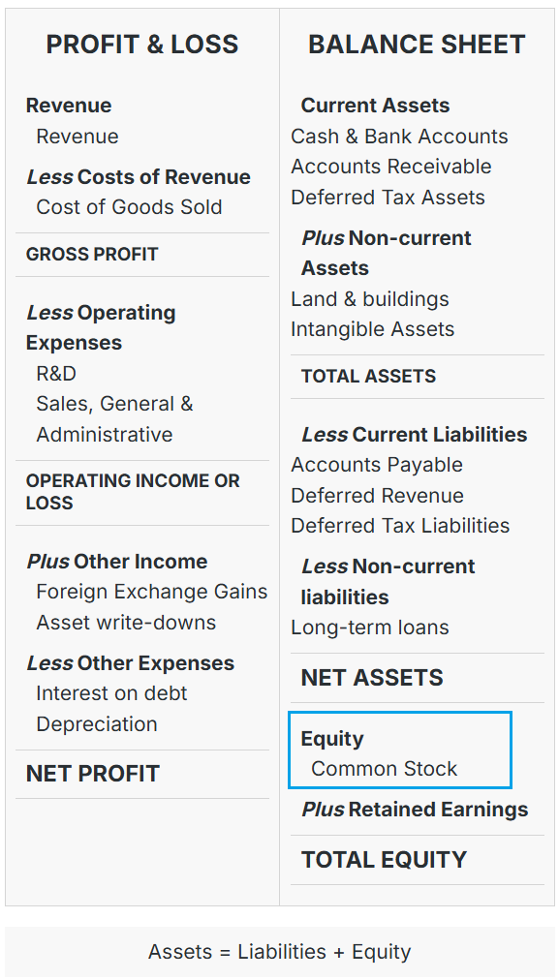Screen dimensions: 559x980
Task: Click the Accounts Receivable entry
Action: pos(391,167)
